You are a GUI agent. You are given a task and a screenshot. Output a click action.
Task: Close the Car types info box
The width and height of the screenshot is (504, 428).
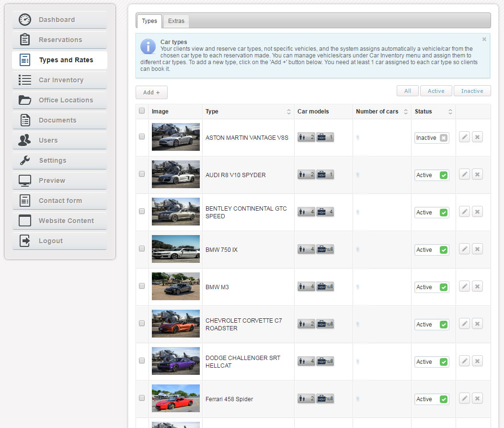coord(484,39)
